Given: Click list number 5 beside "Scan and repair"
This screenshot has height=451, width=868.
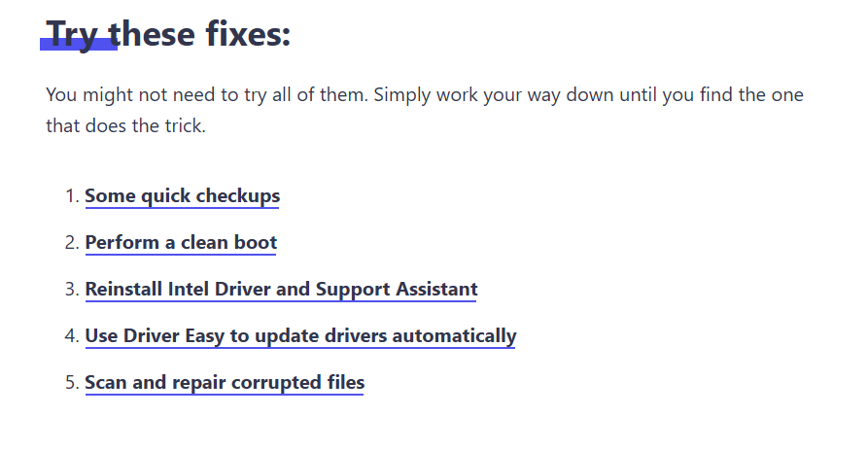Looking at the screenshot, I should [x=70, y=383].
